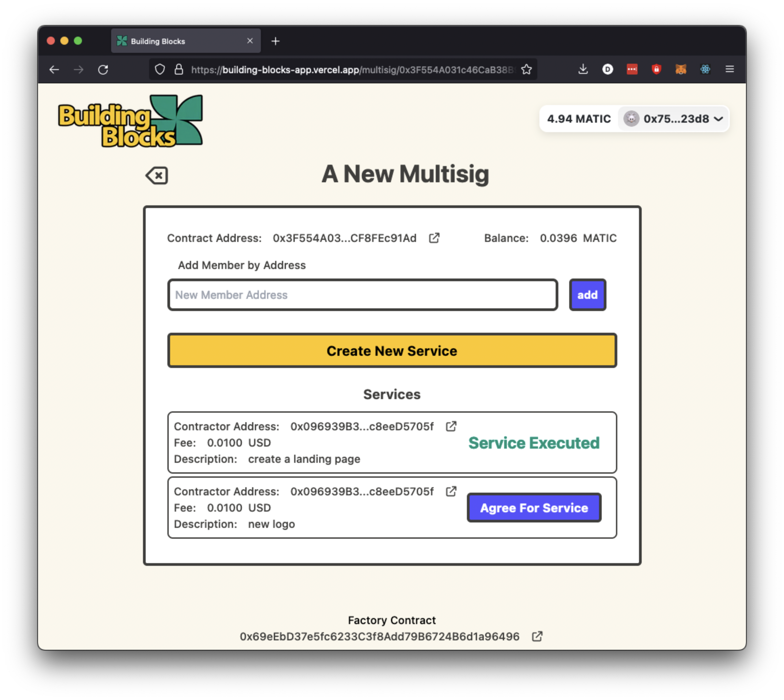784x700 pixels.
Task: Click the React DevTools extension icon
Action: [705, 69]
